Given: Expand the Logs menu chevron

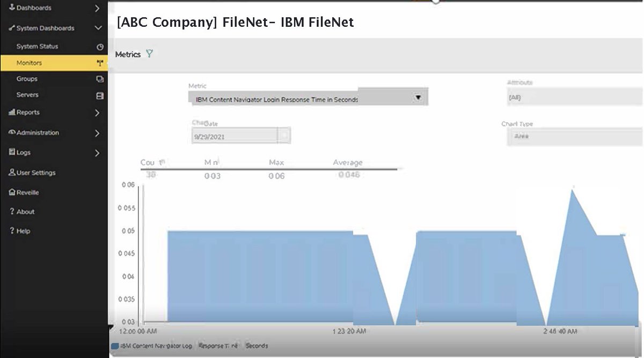Looking at the screenshot, I should click(97, 153).
